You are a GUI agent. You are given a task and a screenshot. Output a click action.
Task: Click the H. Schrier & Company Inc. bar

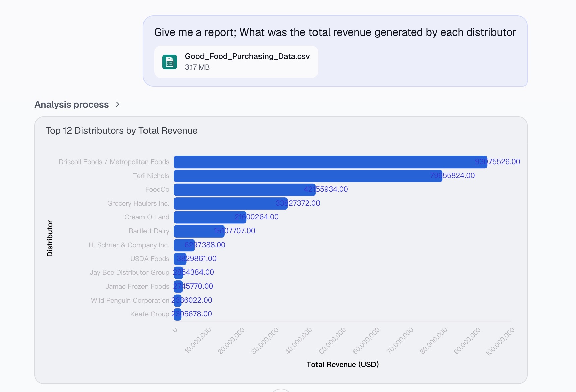pos(184,245)
